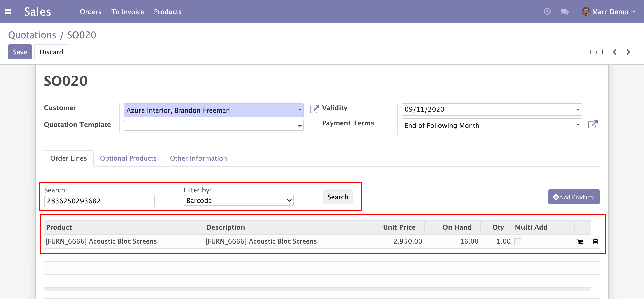Open the To Invoice menu
Viewport: 644px width, 299px height.
click(x=128, y=12)
